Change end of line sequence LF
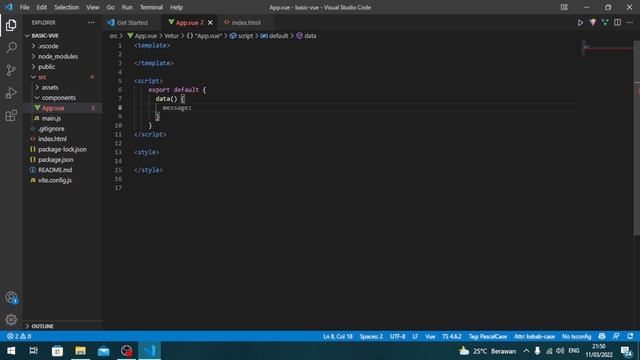This screenshot has height=360, width=640. pos(415,336)
